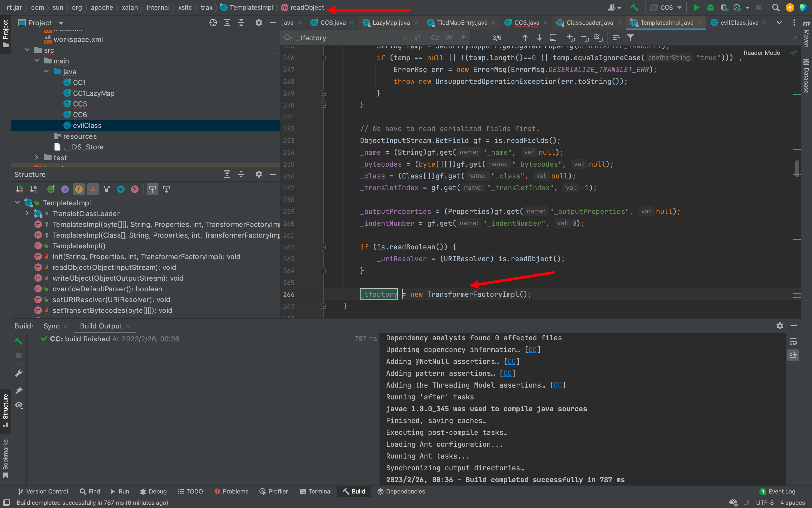Open Project panel settings gear
812x508 pixels.
258,23
